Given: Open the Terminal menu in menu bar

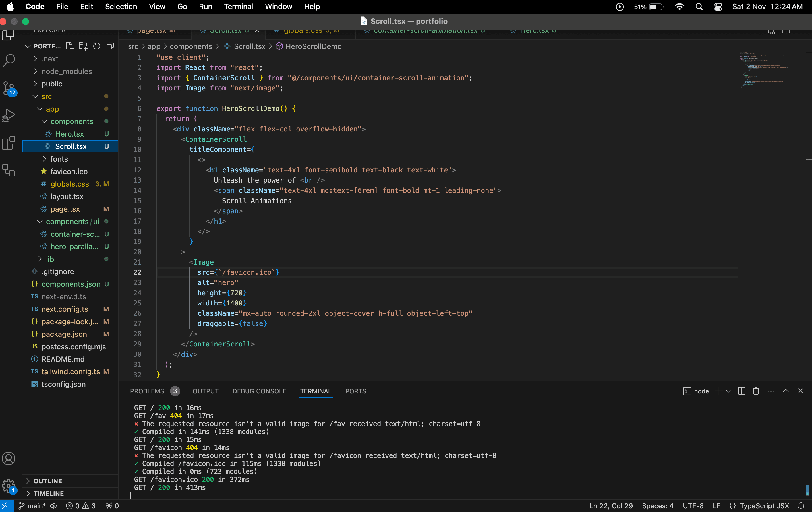Looking at the screenshot, I should (x=239, y=7).
